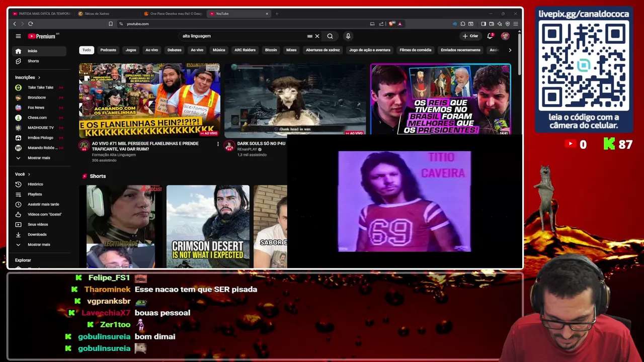Click the Criar button

[x=470, y=36]
